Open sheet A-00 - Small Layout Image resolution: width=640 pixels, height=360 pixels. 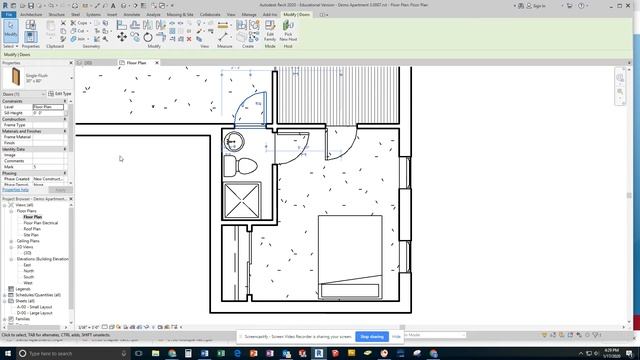click(x=34, y=307)
